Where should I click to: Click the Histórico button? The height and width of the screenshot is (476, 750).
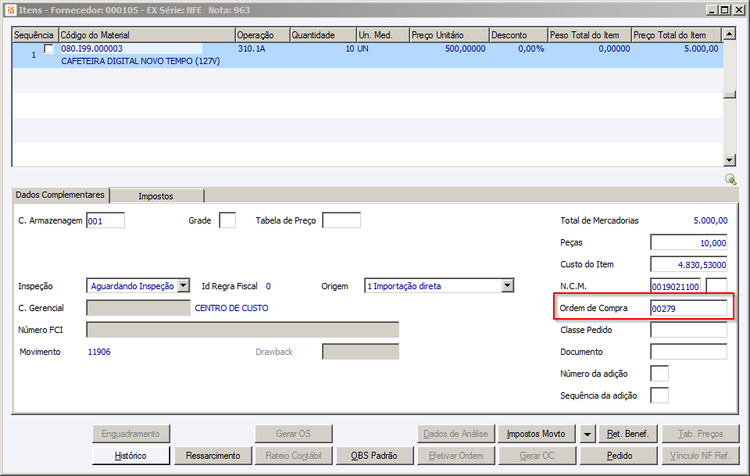tap(131, 455)
